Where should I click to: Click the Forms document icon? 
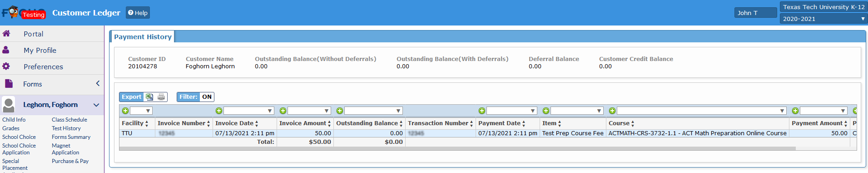click(9, 84)
